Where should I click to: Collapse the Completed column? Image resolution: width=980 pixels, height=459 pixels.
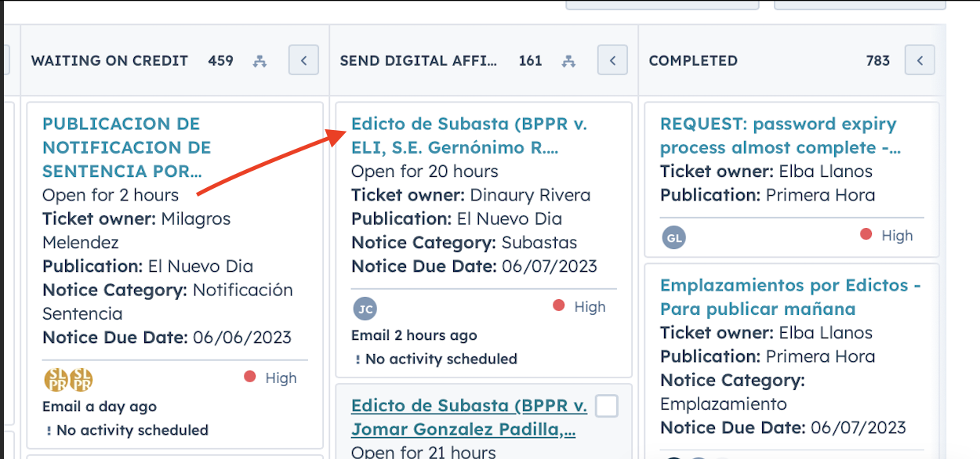click(x=920, y=60)
